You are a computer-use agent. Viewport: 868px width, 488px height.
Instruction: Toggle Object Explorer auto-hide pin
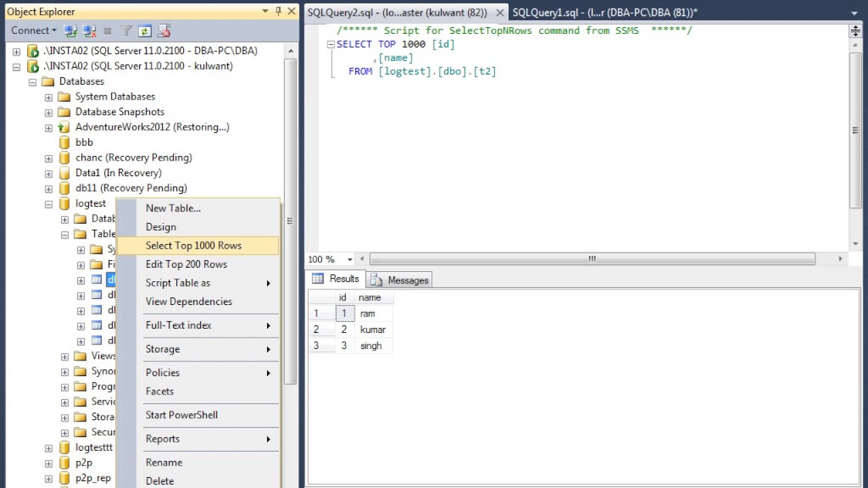pyautogui.click(x=279, y=11)
